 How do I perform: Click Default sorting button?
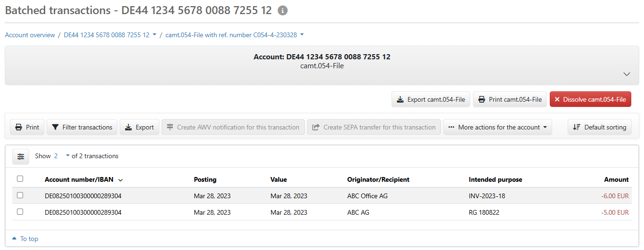pos(600,127)
